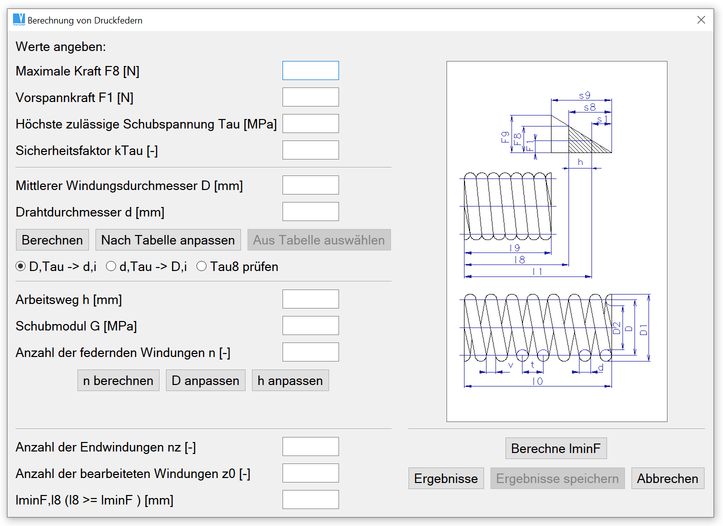723x526 pixels.
Task: Click the app icon in the title bar
Action: (18, 19)
